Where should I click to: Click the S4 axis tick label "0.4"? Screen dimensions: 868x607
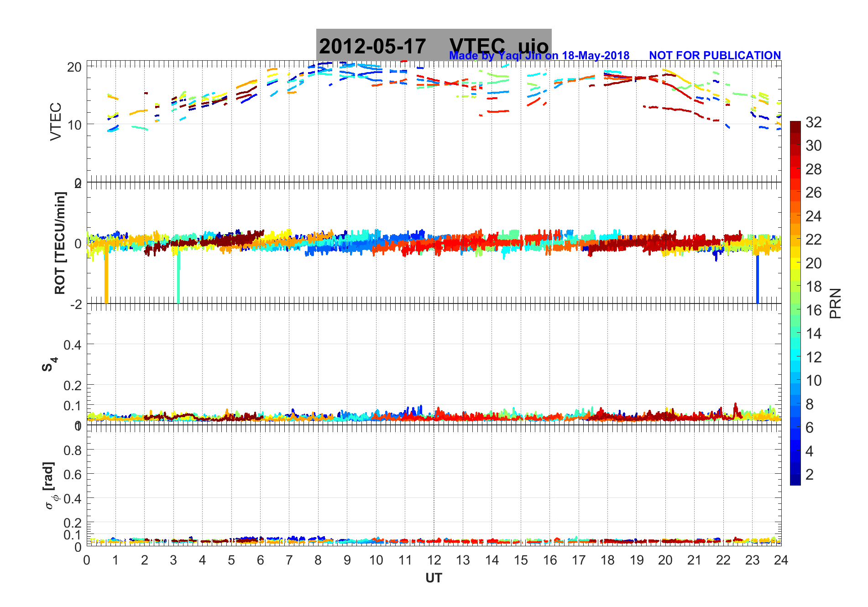[73, 345]
